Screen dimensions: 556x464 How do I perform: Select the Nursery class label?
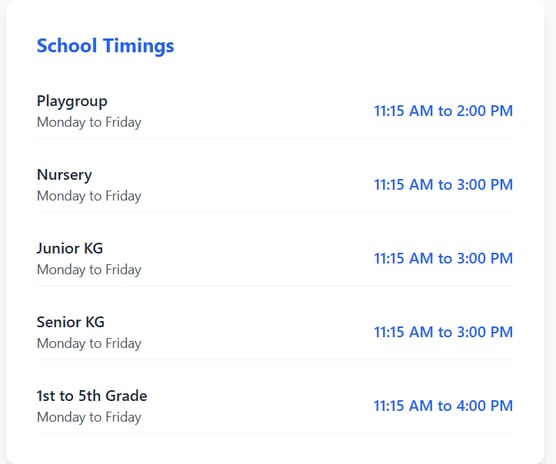tap(64, 175)
